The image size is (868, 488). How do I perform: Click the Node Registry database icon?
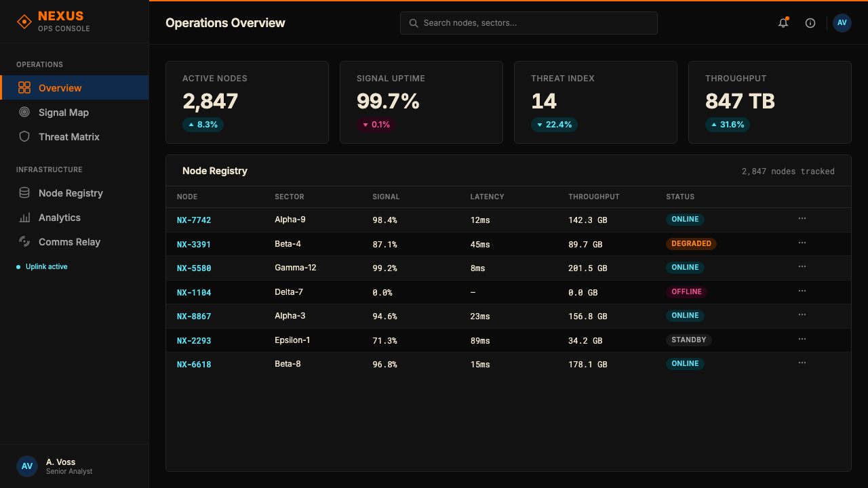click(x=24, y=192)
